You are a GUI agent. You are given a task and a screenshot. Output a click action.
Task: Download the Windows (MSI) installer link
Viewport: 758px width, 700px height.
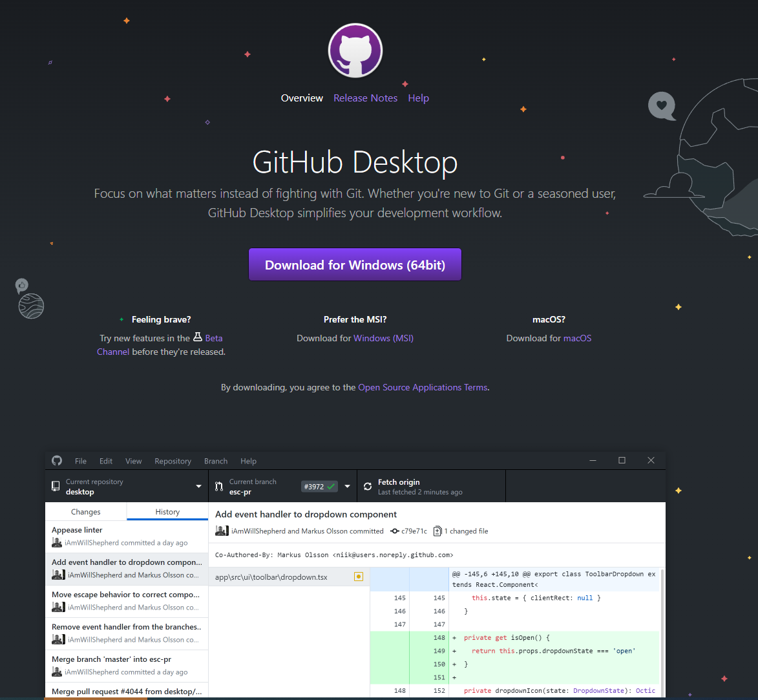(x=383, y=339)
